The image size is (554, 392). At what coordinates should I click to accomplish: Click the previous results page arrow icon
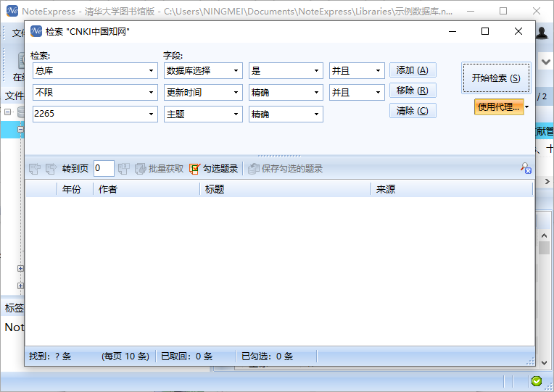point(34,169)
